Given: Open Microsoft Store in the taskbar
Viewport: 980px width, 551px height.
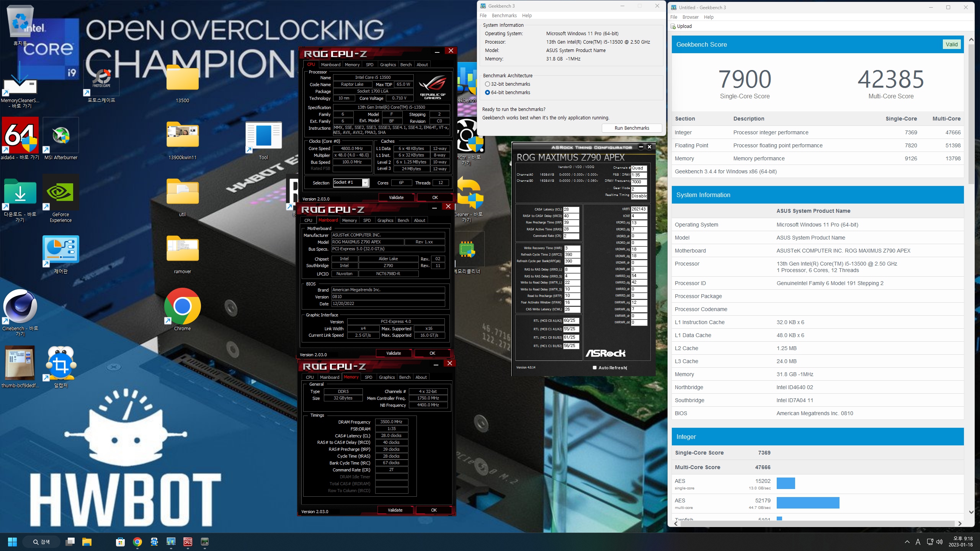Looking at the screenshot, I should (121, 542).
